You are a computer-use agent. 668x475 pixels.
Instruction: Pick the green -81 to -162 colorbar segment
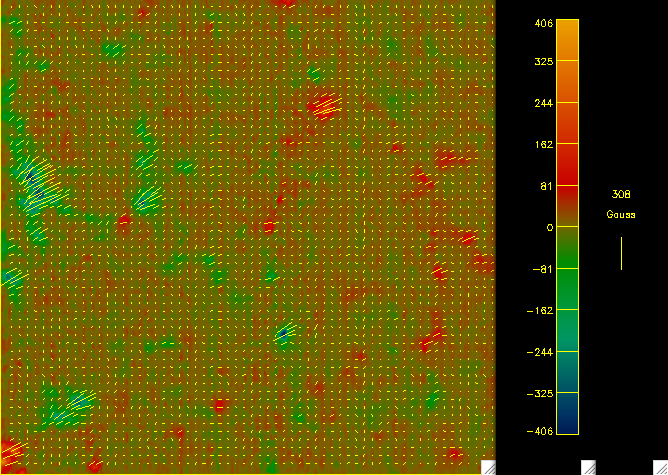[567, 289]
